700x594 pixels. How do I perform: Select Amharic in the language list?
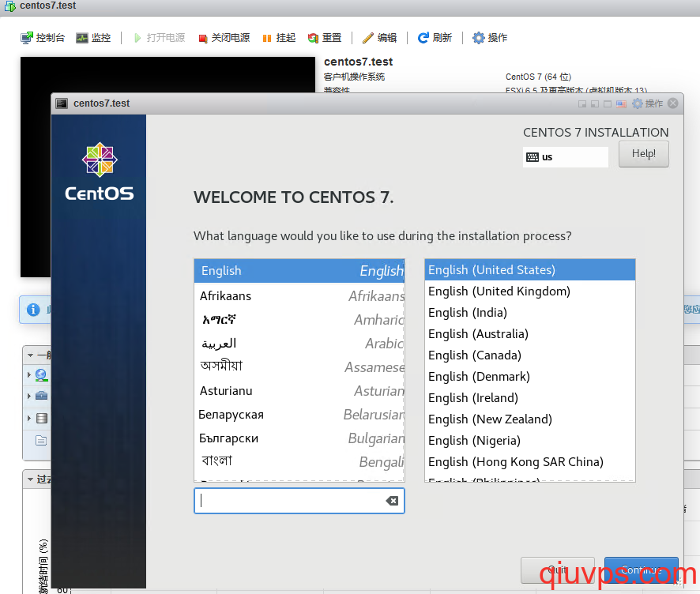299,320
